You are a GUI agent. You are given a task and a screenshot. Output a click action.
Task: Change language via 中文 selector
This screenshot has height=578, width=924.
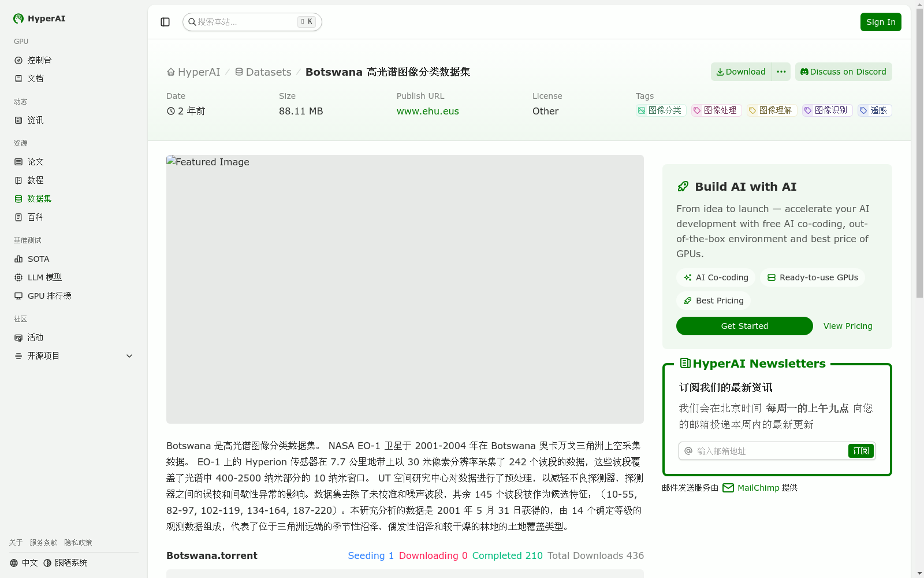click(x=24, y=563)
